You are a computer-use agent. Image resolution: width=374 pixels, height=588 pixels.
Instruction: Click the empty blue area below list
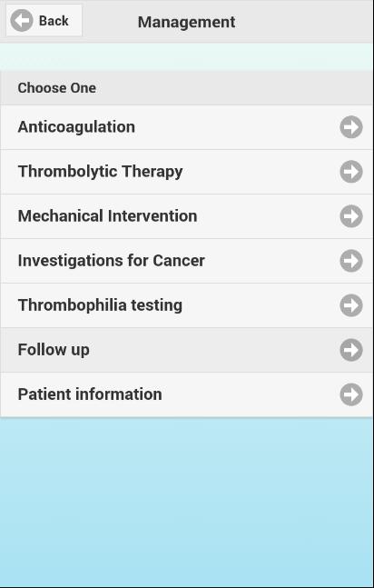[x=187, y=501]
